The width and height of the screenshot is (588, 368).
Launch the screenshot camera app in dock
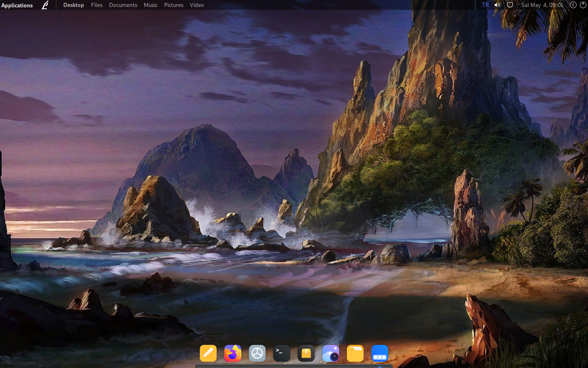[x=331, y=353]
